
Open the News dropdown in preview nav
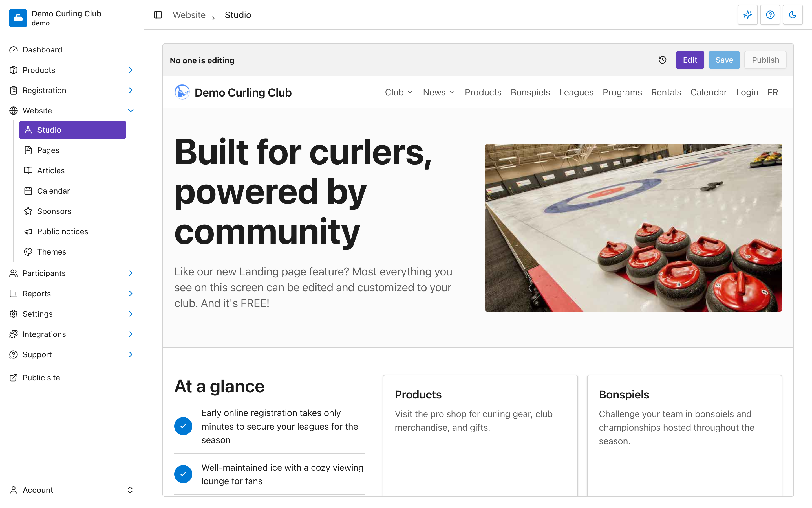pos(438,92)
